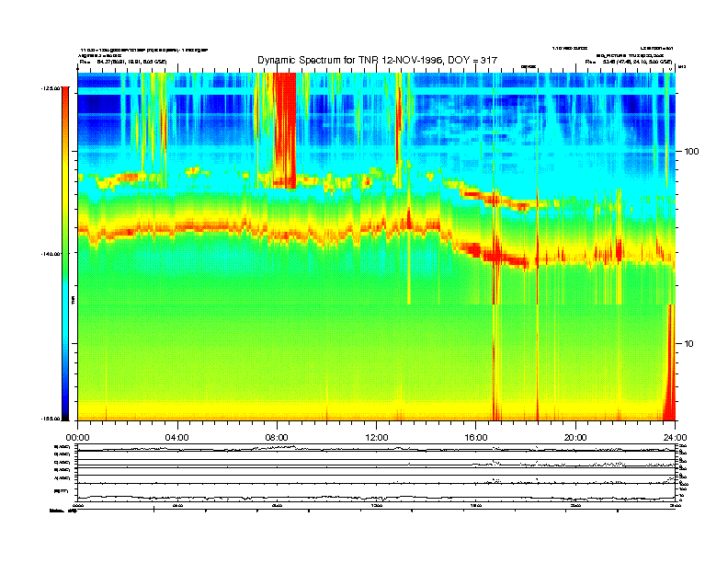
Task: Click the 24:00 time label under the spectrogram
Action: [x=675, y=438]
